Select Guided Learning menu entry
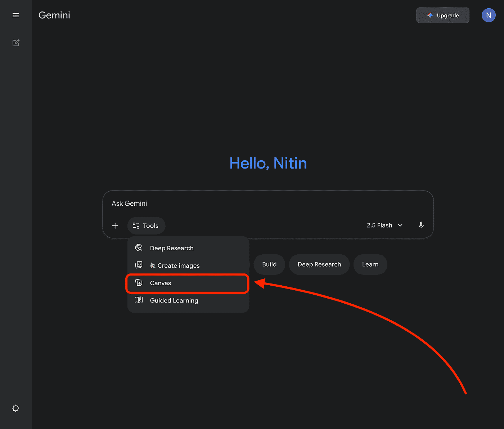Screen dimensions: 504x429 174,300
